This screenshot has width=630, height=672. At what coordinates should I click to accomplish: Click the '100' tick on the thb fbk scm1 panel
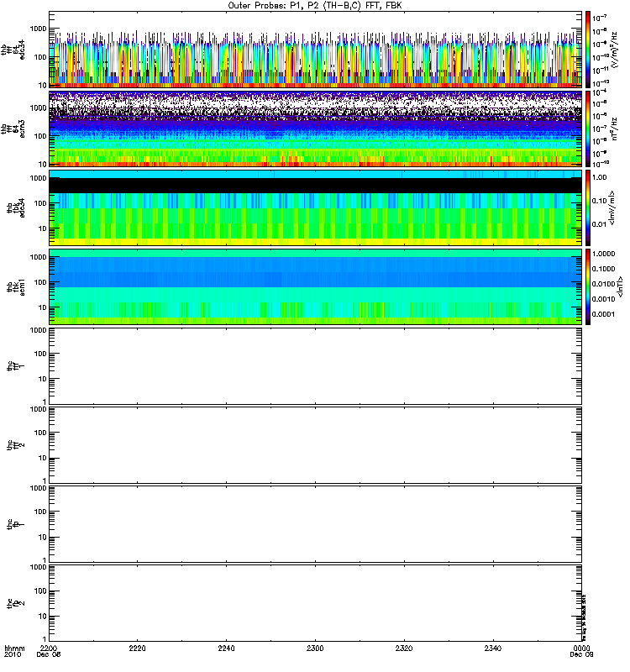coord(40,282)
